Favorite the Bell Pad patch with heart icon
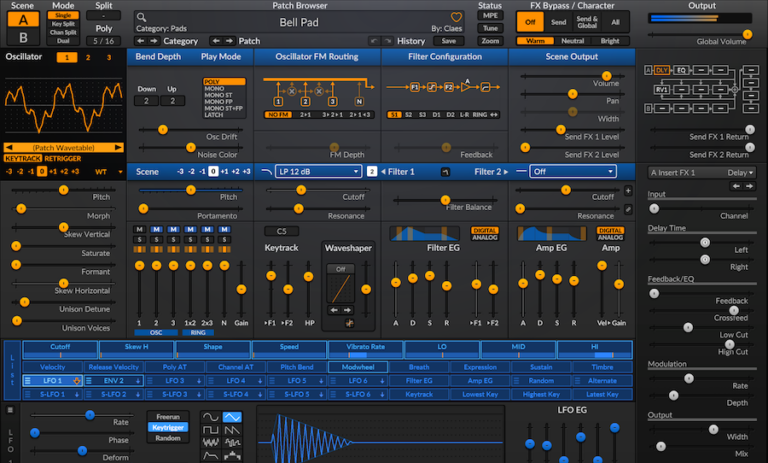This screenshot has height=463, width=768. pos(456,17)
